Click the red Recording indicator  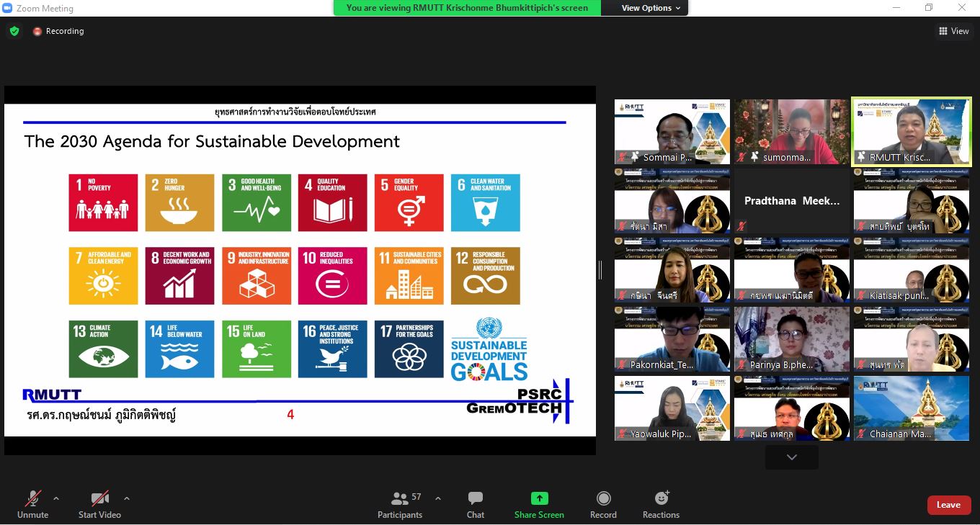point(58,31)
